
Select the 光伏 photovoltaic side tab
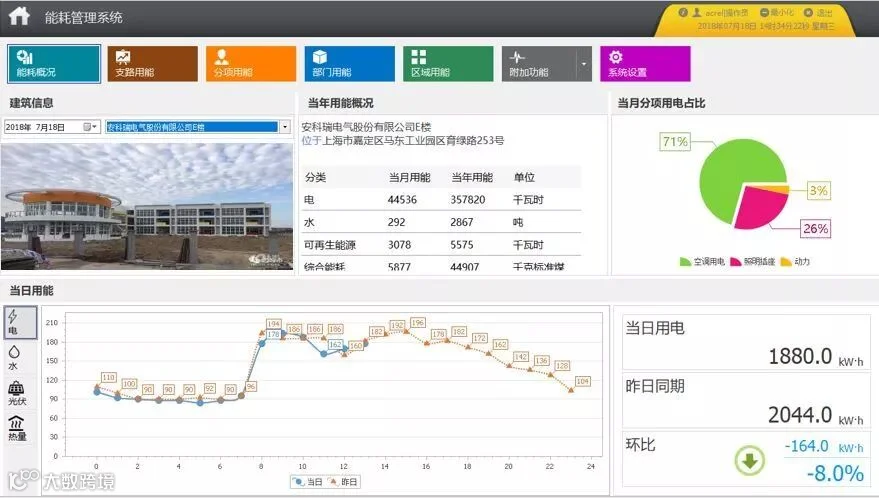coord(17,393)
